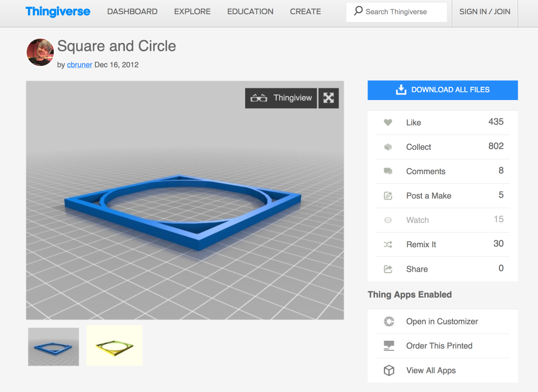Screen dimensions: 538x392
Task: Open Post a Make
Action: 428,195
